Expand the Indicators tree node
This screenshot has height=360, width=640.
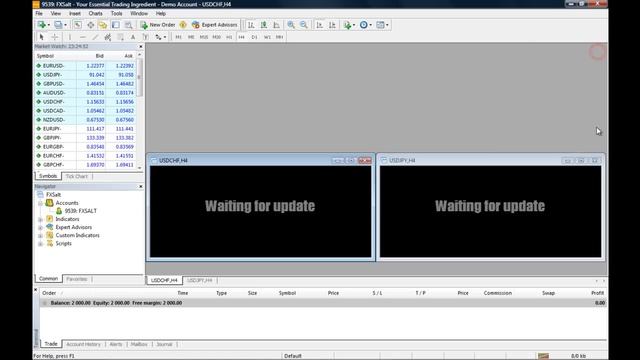[40, 220]
